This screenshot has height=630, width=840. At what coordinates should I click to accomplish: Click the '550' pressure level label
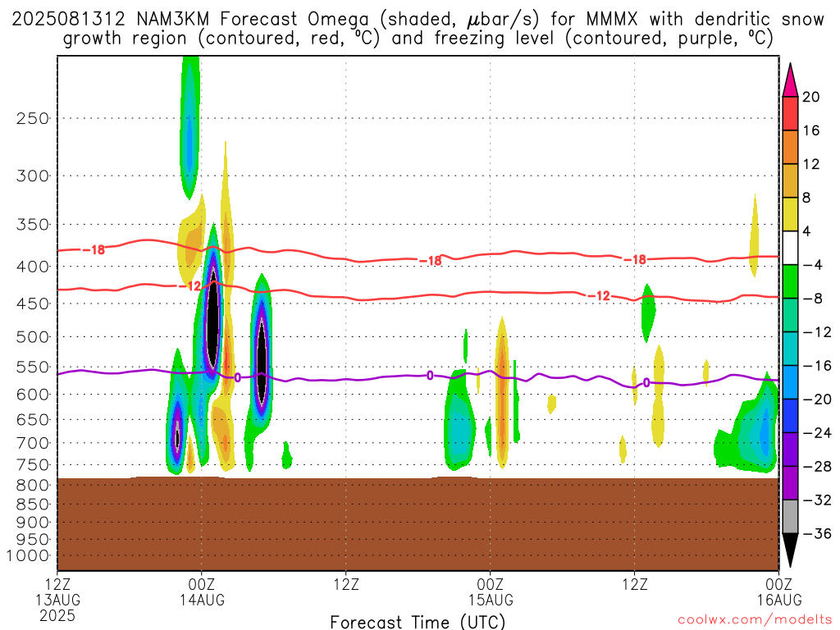(32, 367)
